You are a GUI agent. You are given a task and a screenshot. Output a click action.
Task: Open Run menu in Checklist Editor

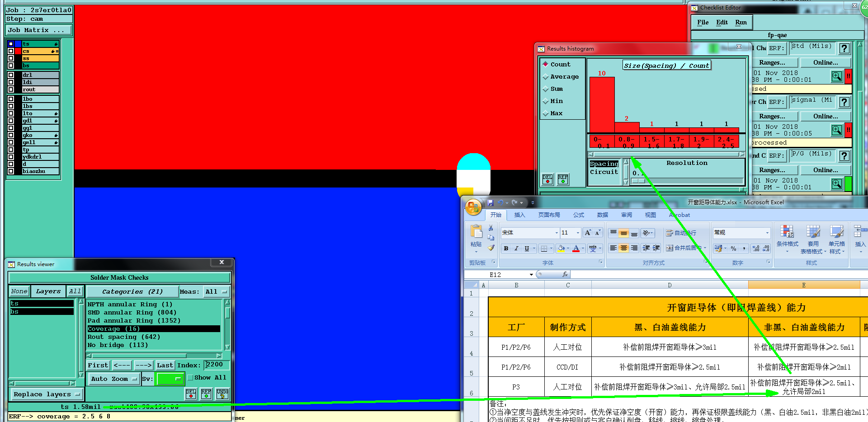click(x=741, y=22)
